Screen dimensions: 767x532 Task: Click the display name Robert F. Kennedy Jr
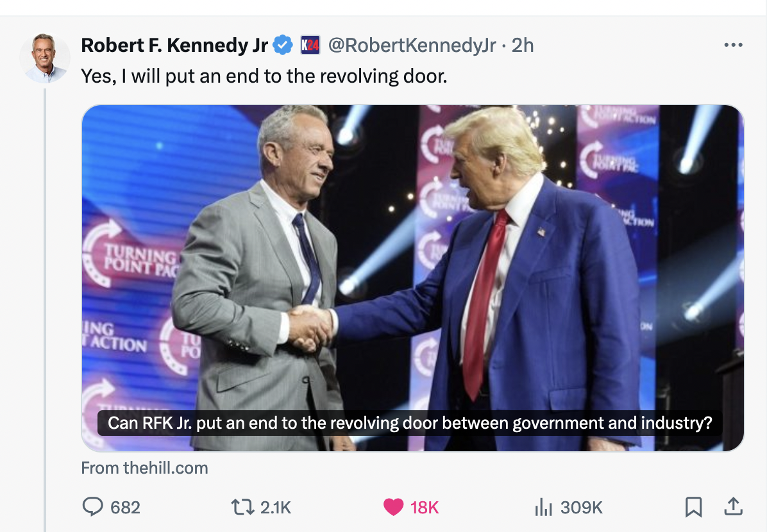[x=174, y=46]
